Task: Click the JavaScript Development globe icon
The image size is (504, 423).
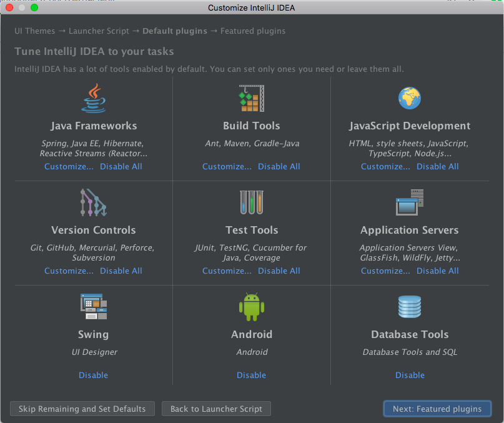Action: click(x=410, y=98)
